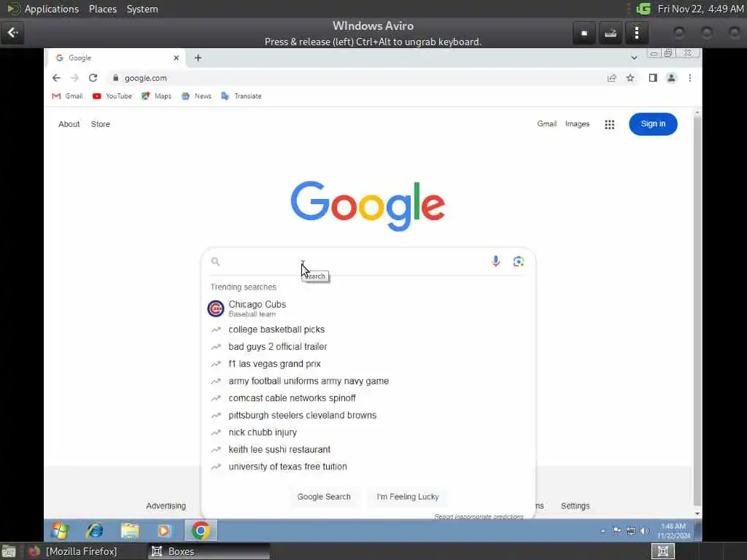Select 'keith lee sushi restaurant' suggestion
Screen dimensions: 747x560
tap(368, 449)
